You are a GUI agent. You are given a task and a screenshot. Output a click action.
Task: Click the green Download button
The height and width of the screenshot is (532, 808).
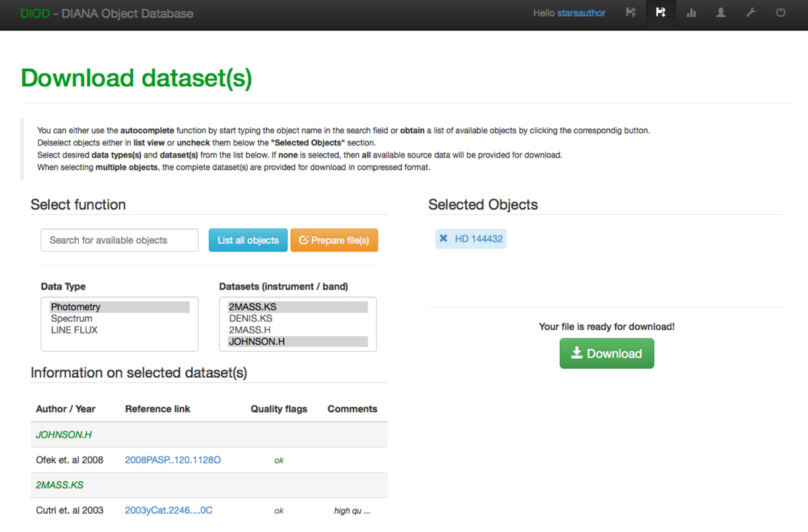606,354
